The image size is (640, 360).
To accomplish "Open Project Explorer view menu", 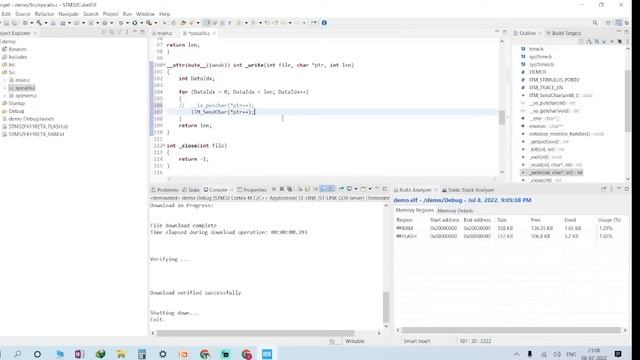I will pyautogui.click(x=127, y=32).
